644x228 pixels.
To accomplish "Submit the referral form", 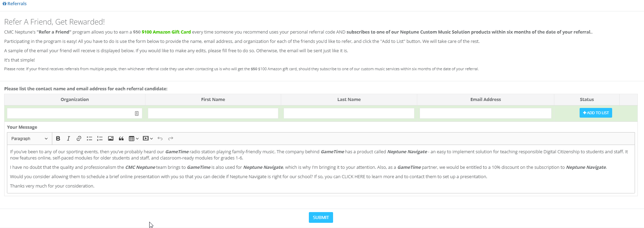I will [x=321, y=217].
